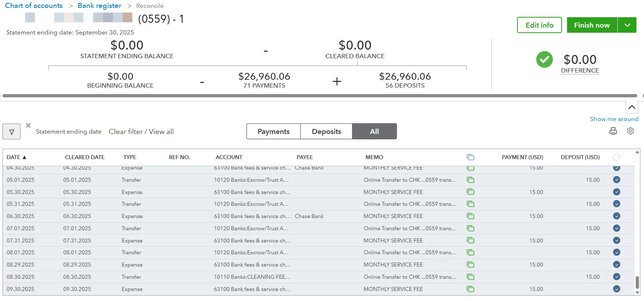Click the print icon
The width and height of the screenshot is (644, 301).
[x=613, y=131]
